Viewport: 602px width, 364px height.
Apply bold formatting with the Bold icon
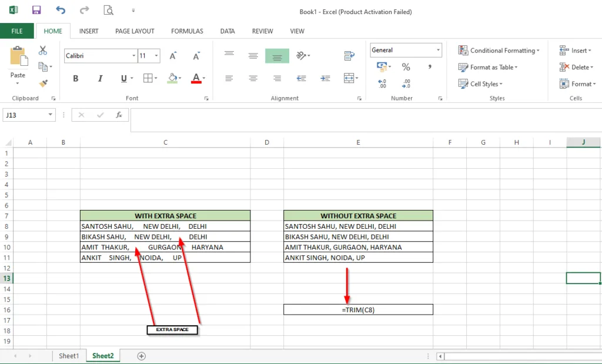75,78
